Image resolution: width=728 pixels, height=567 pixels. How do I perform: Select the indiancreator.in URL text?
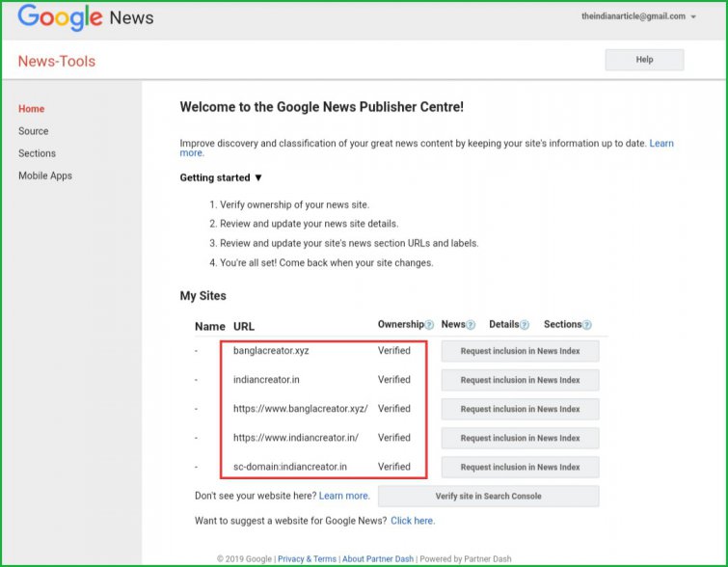266,379
